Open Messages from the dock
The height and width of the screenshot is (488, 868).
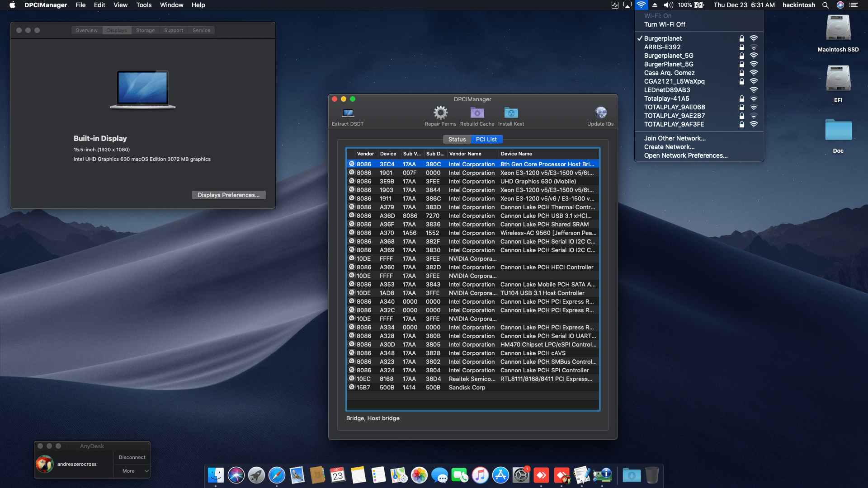(x=439, y=475)
